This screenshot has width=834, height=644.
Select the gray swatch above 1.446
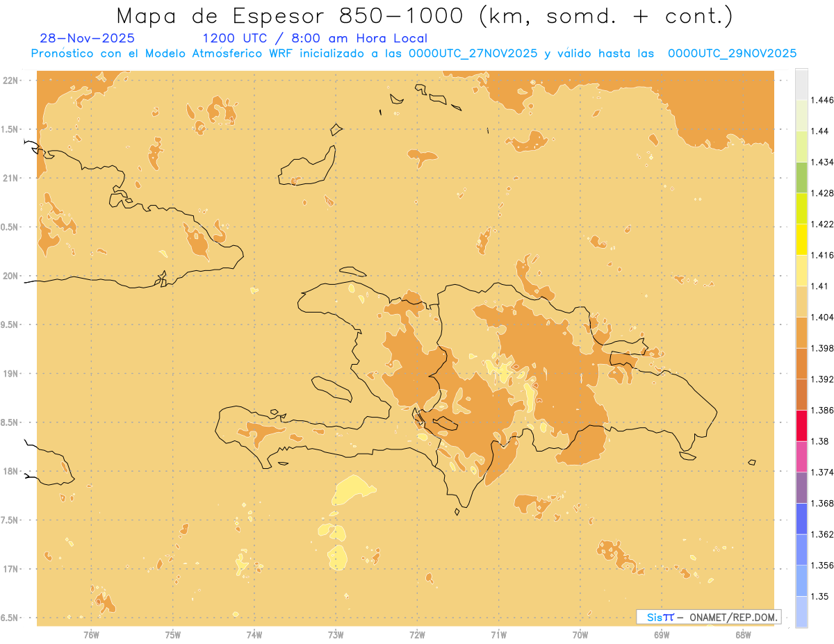(801, 84)
